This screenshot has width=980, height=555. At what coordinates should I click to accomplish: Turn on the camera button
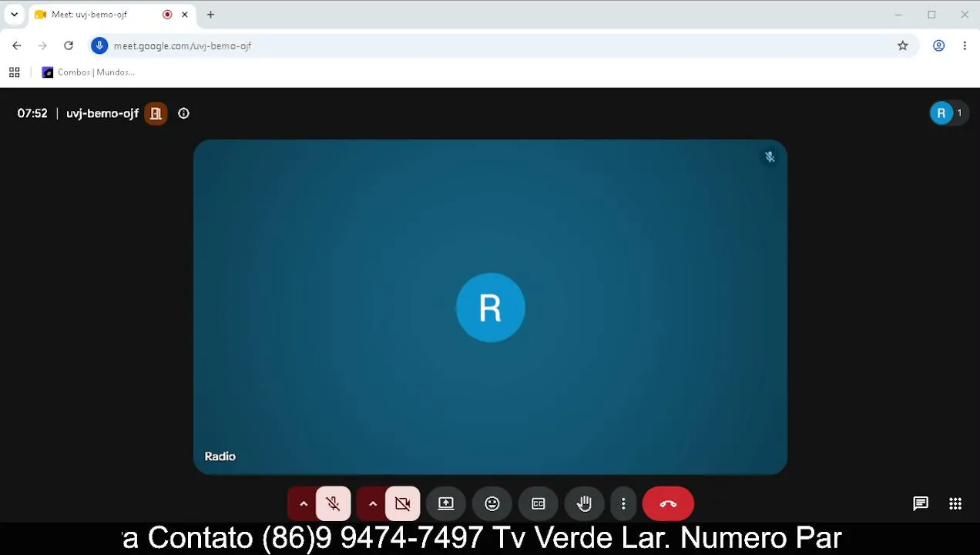402,504
